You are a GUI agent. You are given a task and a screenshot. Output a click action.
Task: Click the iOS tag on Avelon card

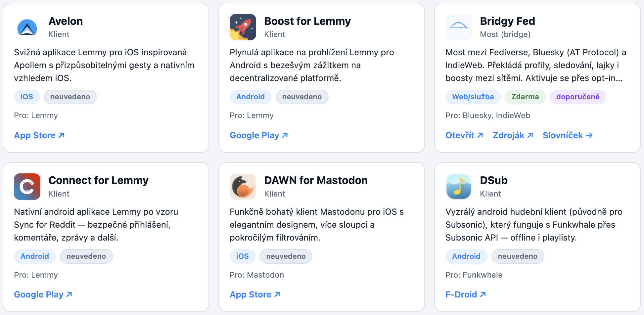click(x=27, y=97)
